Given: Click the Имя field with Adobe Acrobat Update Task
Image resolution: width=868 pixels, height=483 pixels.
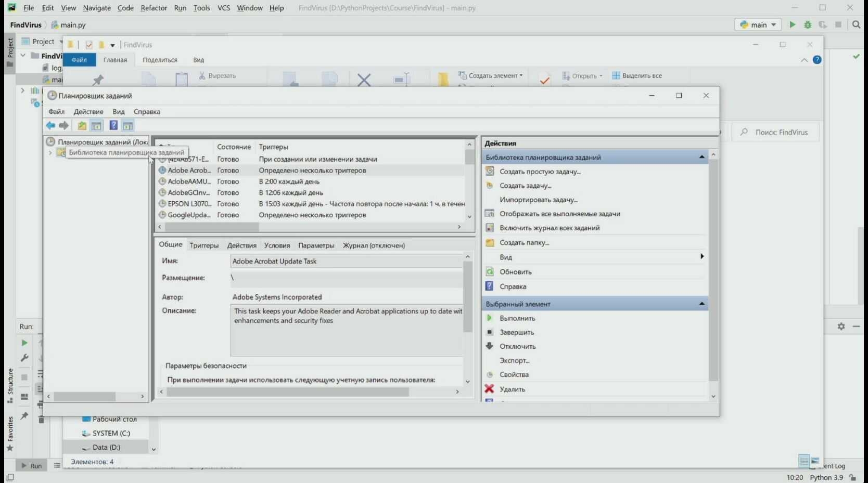Looking at the screenshot, I should [347, 261].
